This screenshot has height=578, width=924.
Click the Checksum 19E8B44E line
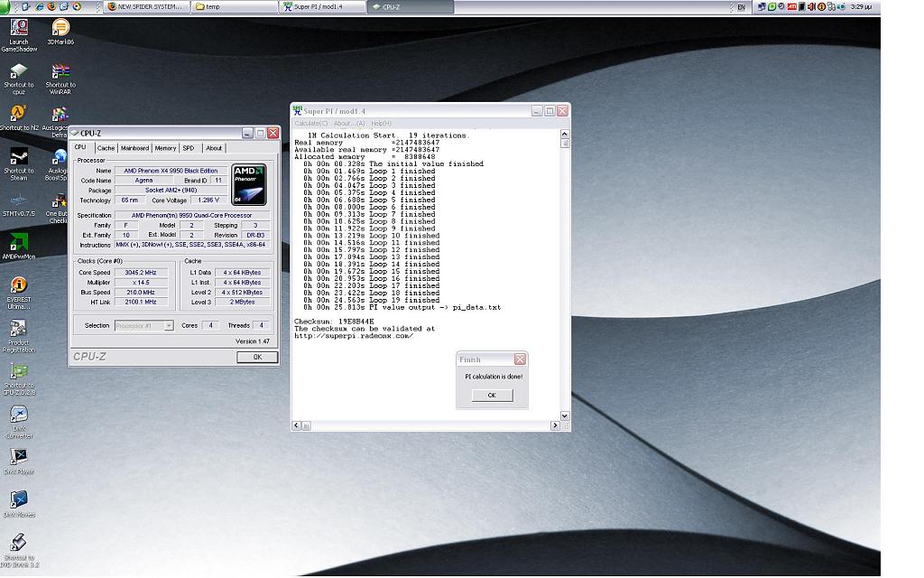pos(334,322)
